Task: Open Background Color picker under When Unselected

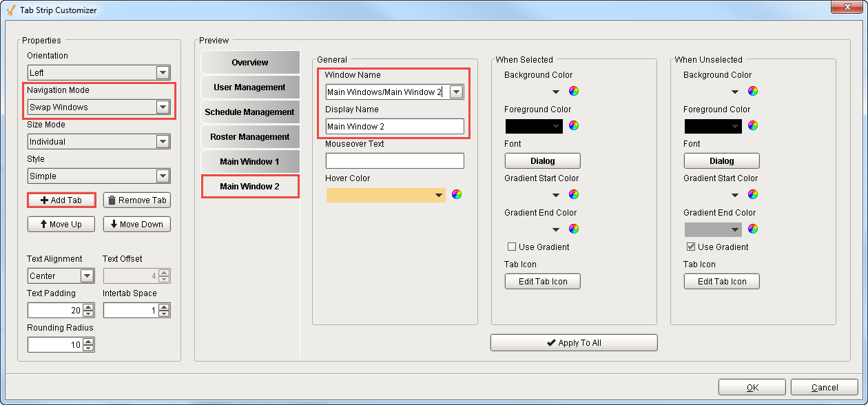Action: point(754,90)
